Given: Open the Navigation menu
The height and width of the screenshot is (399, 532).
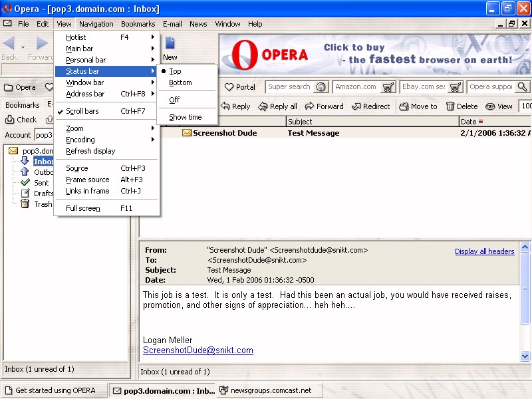Looking at the screenshot, I should pos(96,24).
